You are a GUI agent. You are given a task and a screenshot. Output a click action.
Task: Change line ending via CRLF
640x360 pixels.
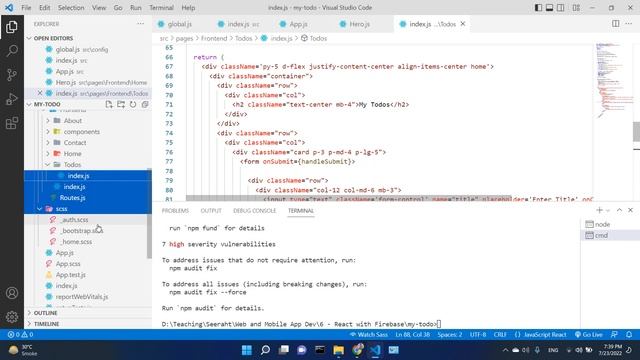(500, 334)
